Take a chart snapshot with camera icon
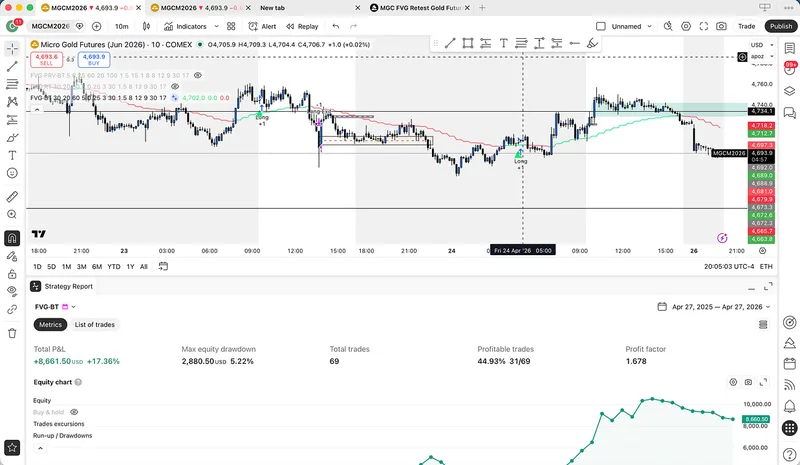 pos(721,26)
